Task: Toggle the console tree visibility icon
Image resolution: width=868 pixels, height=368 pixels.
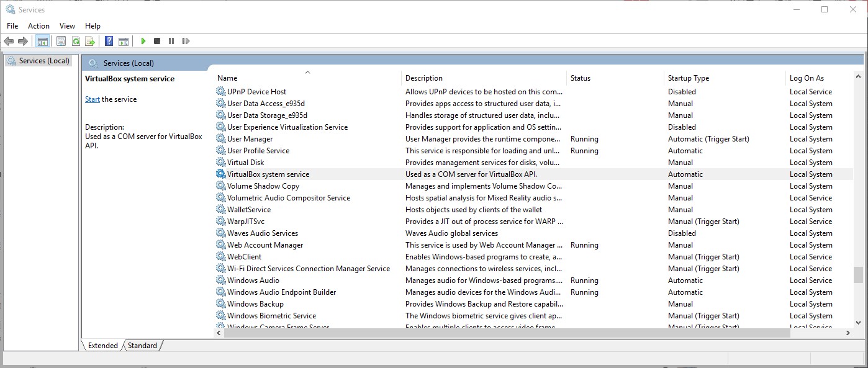Action: (43, 41)
